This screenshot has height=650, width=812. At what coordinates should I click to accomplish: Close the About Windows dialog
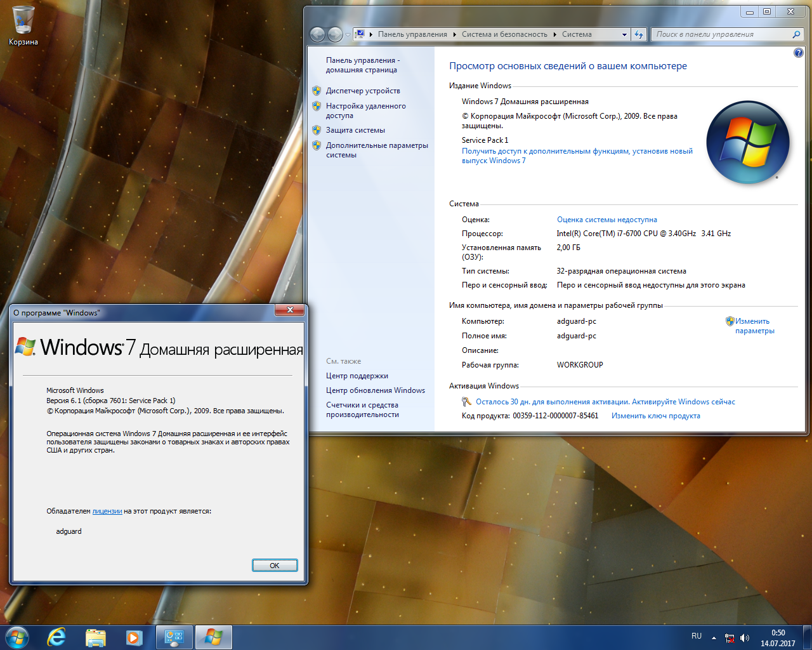(x=290, y=310)
